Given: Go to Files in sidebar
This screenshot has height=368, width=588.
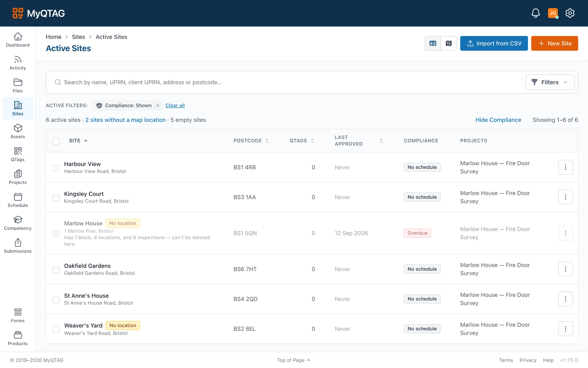Looking at the screenshot, I should pyautogui.click(x=18, y=86).
